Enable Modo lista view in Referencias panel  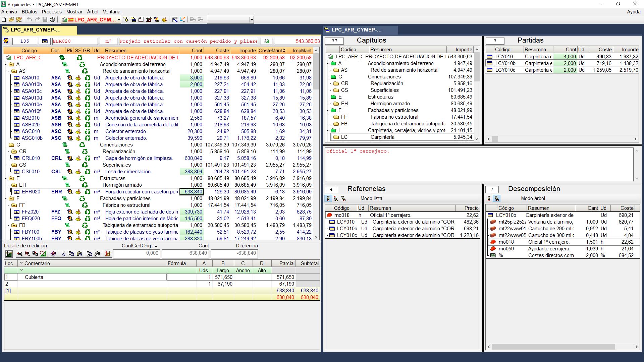point(328,198)
